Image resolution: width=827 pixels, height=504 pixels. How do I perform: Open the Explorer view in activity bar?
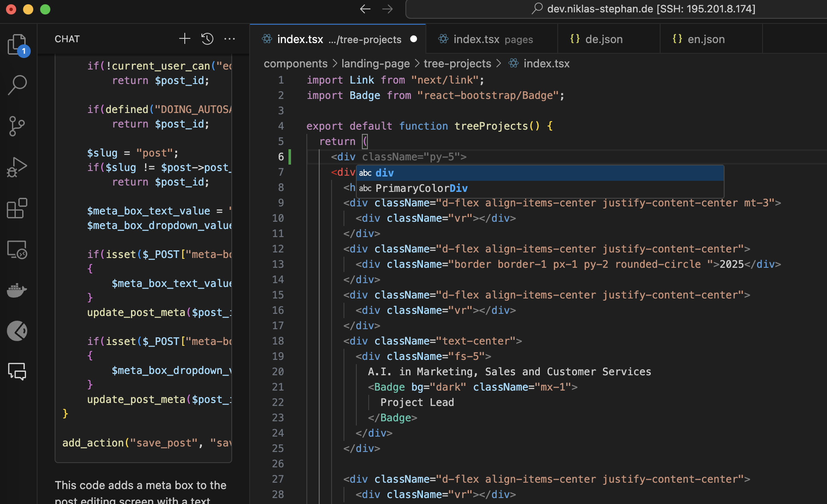(17, 44)
